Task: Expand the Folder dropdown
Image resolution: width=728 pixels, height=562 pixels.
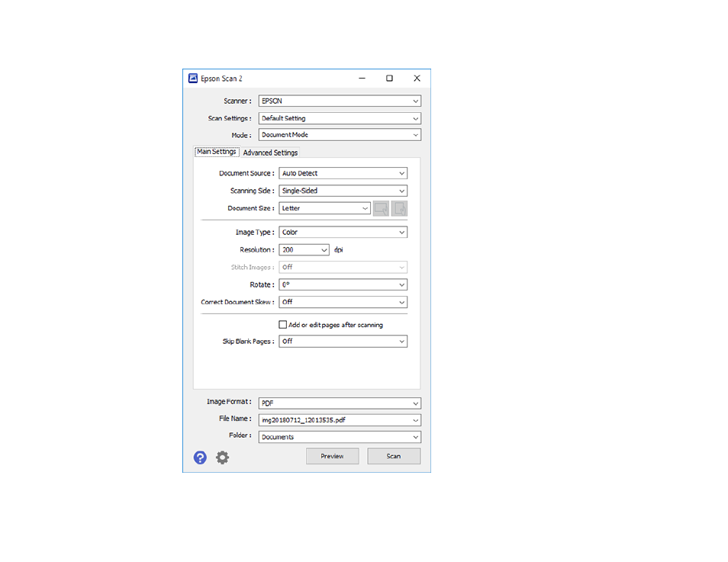Action: (x=340, y=437)
